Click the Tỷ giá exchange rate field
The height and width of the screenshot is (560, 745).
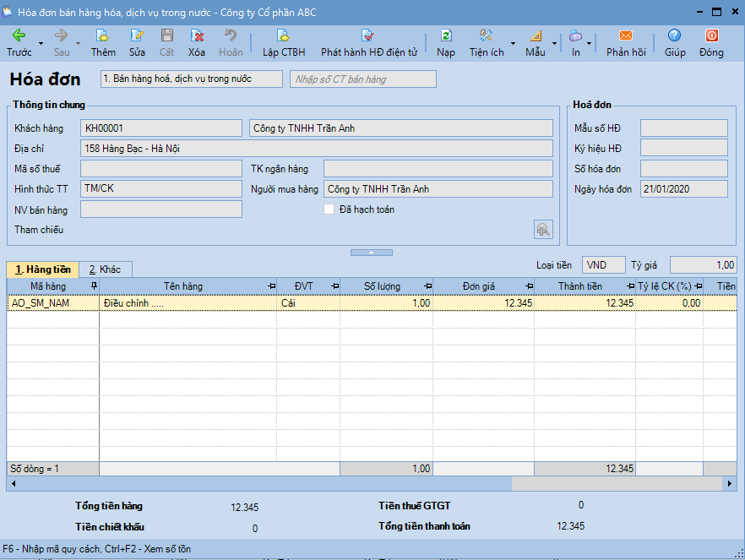(703, 264)
